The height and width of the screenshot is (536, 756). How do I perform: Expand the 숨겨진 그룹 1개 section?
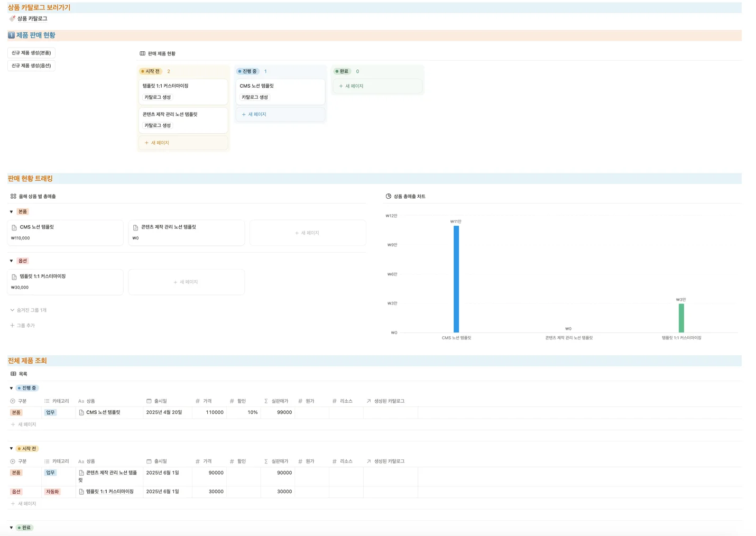pos(29,310)
